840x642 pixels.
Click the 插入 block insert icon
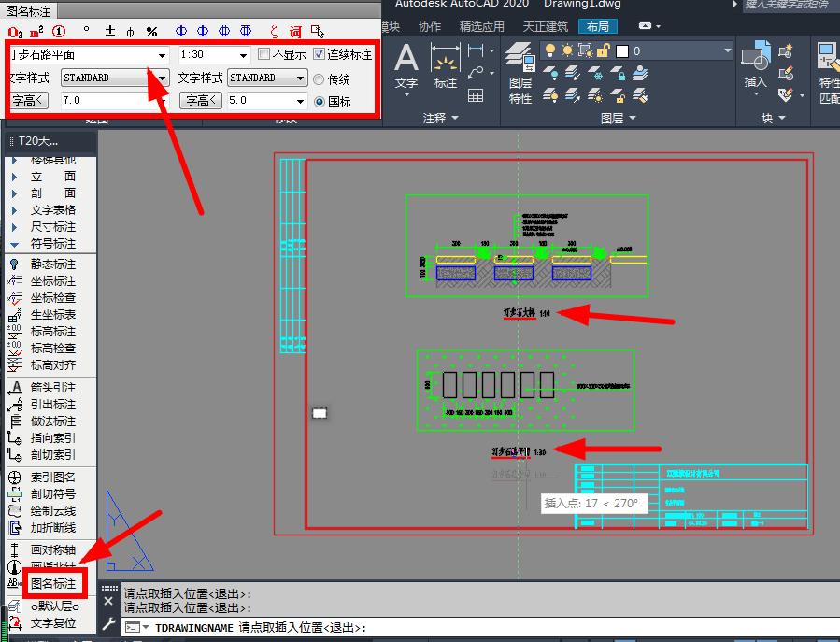pyautogui.click(x=755, y=66)
